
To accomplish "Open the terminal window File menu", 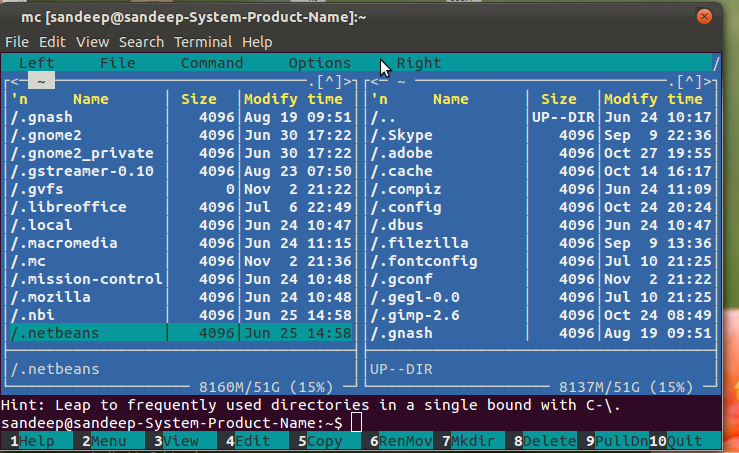I will point(17,42).
